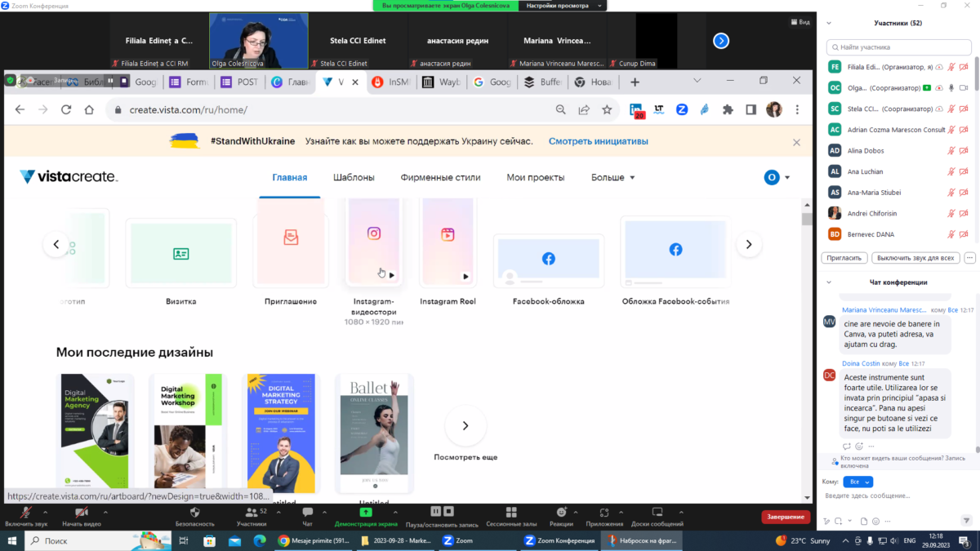The image size is (980, 551).
Task: Bookmark this page with star icon
Action: (x=607, y=109)
